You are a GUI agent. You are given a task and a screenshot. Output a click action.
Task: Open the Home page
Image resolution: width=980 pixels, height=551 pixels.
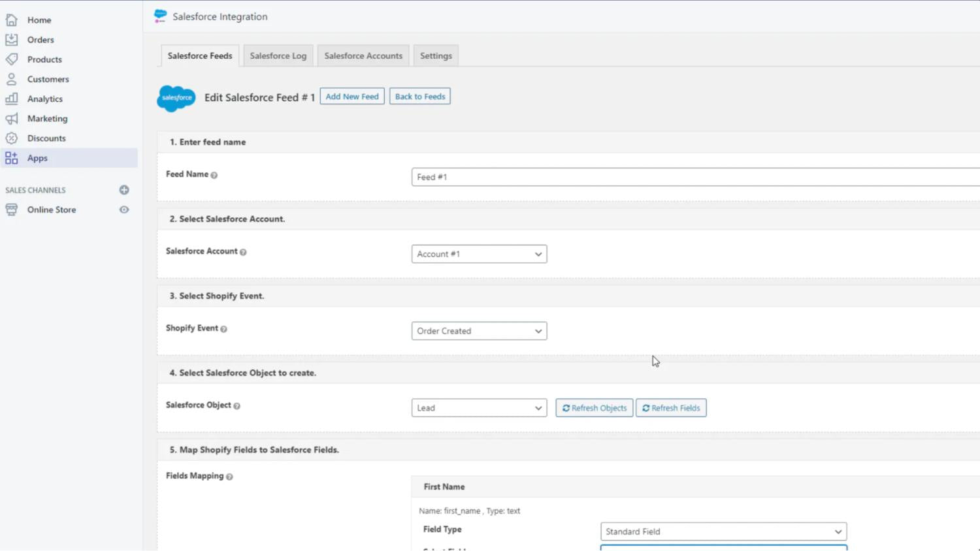(39, 20)
